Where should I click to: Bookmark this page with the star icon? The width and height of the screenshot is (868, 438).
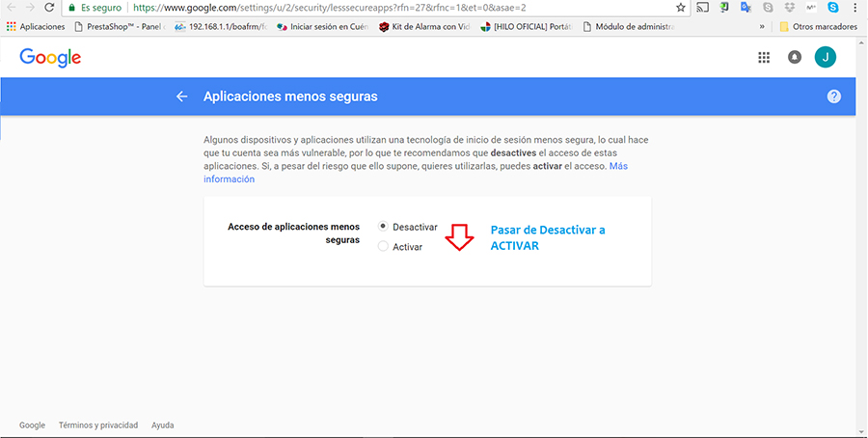click(x=681, y=7)
